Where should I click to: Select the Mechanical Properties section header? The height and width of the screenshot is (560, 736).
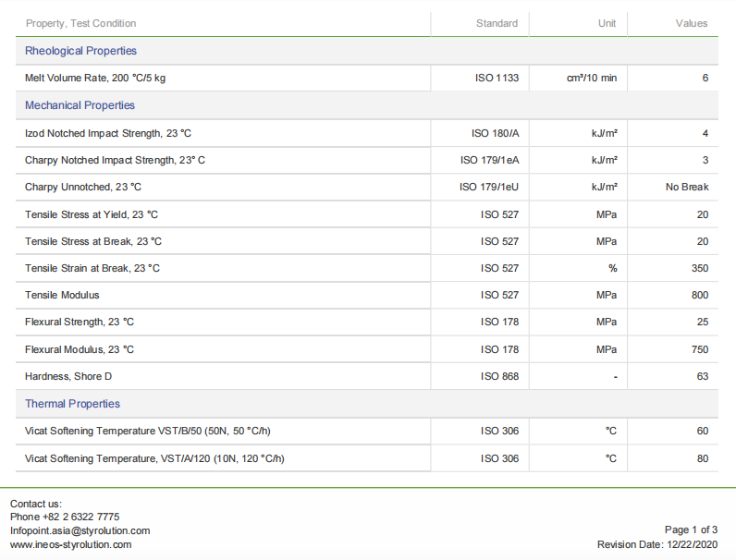[80, 105]
